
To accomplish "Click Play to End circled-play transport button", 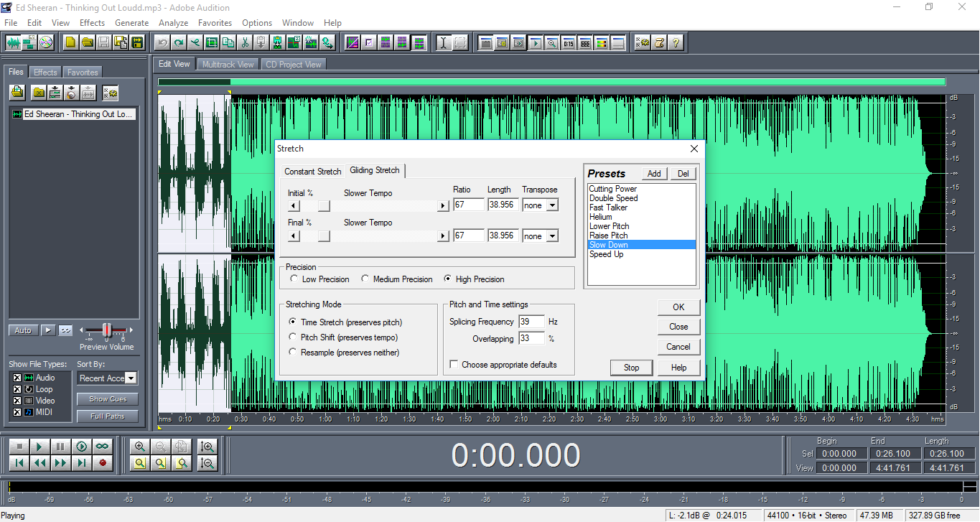I will 82,447.
